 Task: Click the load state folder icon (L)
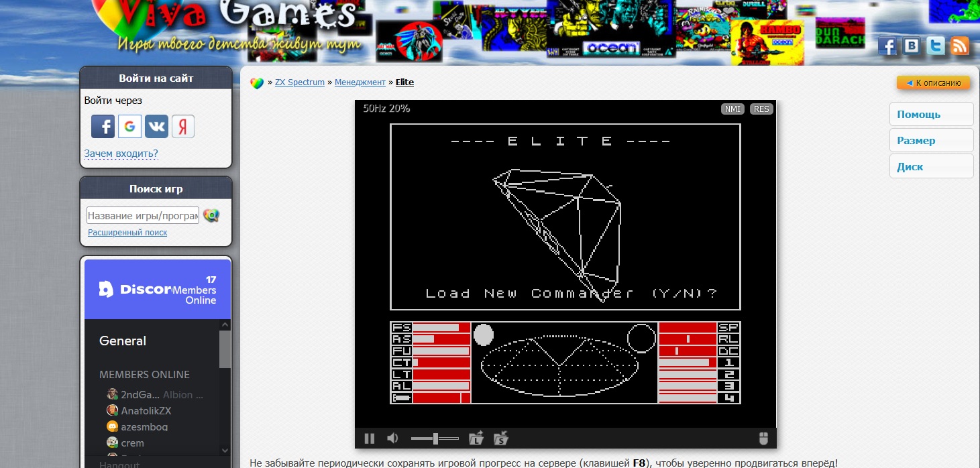(476, 438)
